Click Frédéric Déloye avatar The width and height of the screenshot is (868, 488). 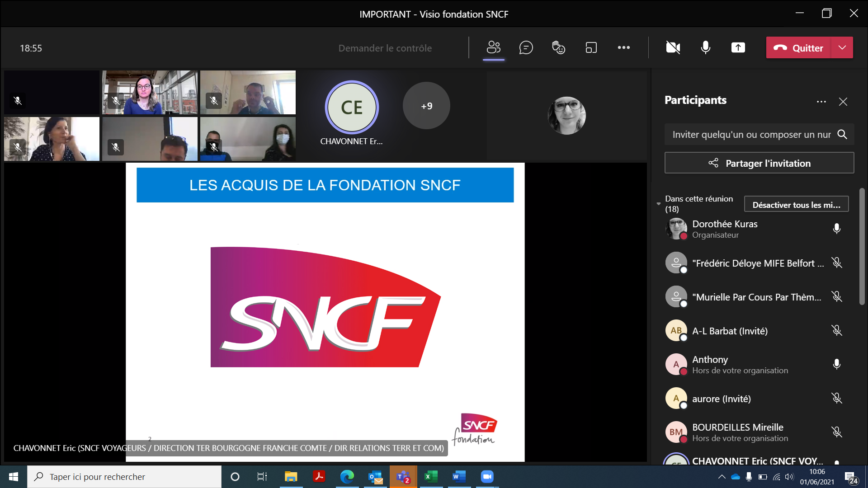pos(676,263)
